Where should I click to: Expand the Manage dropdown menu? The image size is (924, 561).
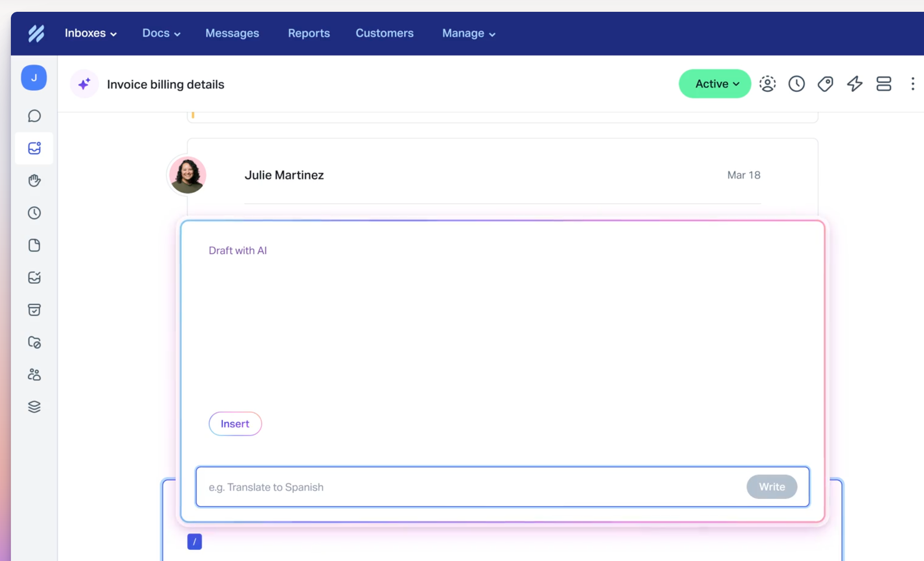pos(469,33)
